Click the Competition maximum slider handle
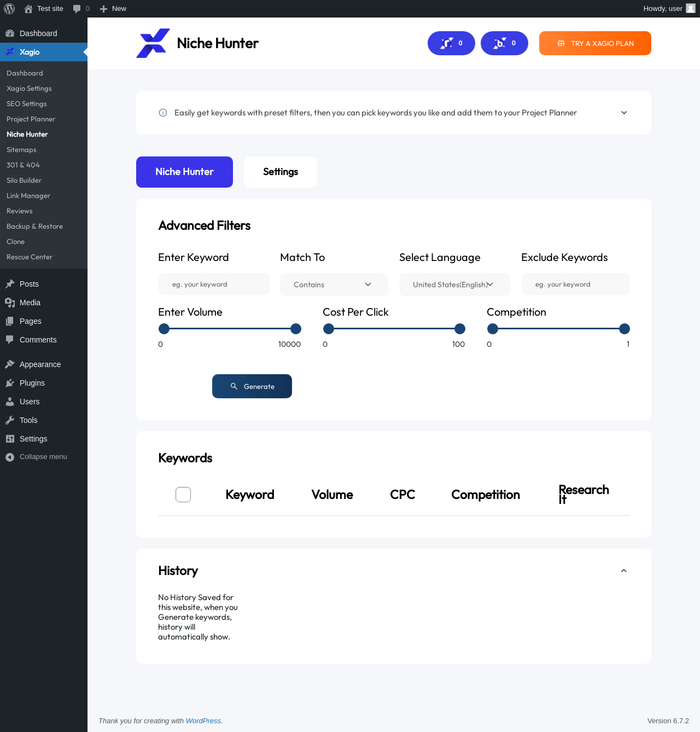Screen dimensions: 700x732 coord(625,329)
